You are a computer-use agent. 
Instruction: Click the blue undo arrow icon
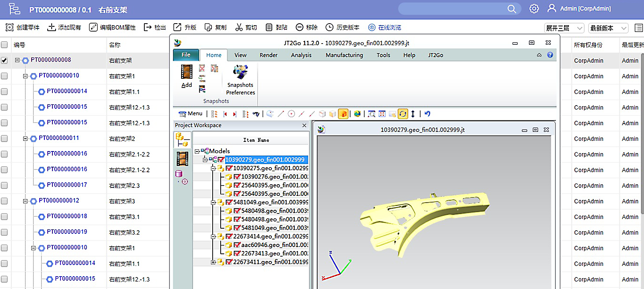[x=427, y=114]
